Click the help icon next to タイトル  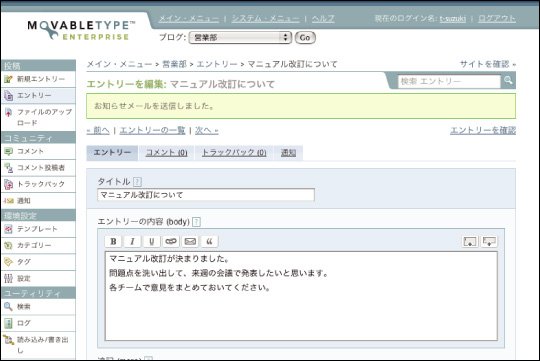point(137,182)
